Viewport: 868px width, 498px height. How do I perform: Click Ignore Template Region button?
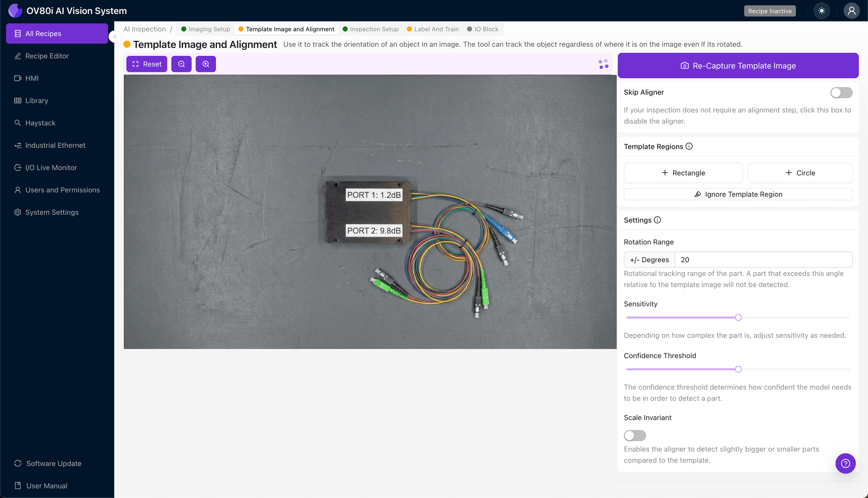click(738, 194)
